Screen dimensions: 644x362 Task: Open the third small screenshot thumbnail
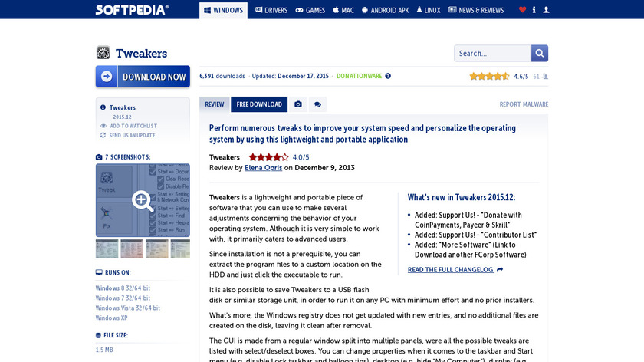pyautogui.click(x=157, y=249)
